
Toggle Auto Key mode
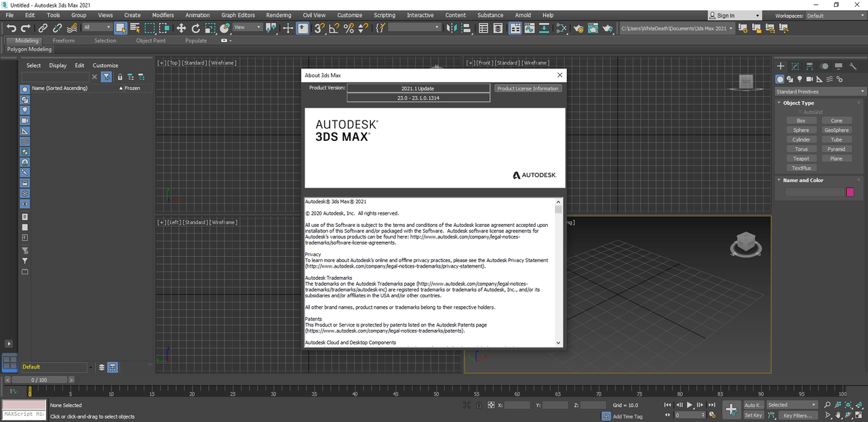753,405
